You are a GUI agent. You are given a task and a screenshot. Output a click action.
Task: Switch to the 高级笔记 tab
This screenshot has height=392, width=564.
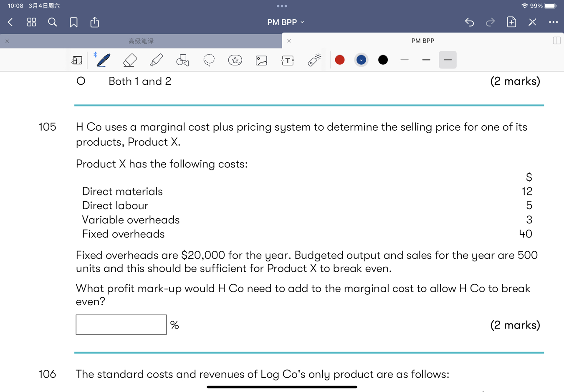coord(141,41)
